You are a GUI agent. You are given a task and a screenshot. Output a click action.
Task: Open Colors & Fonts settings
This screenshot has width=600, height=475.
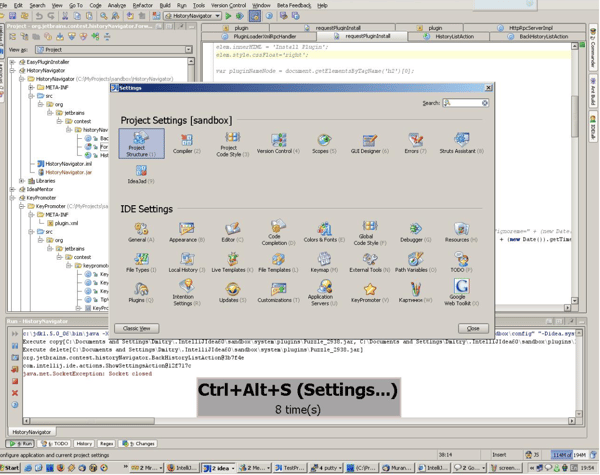[x=324, y=232]
